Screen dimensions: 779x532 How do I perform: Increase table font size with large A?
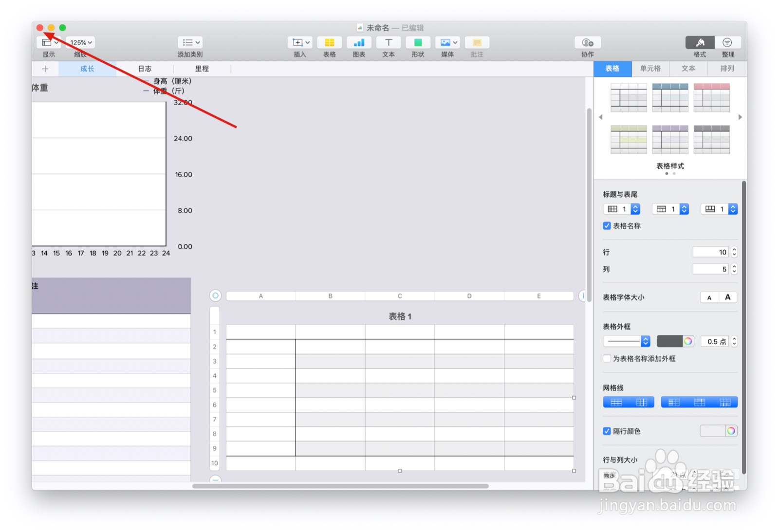tap(728, 297)
